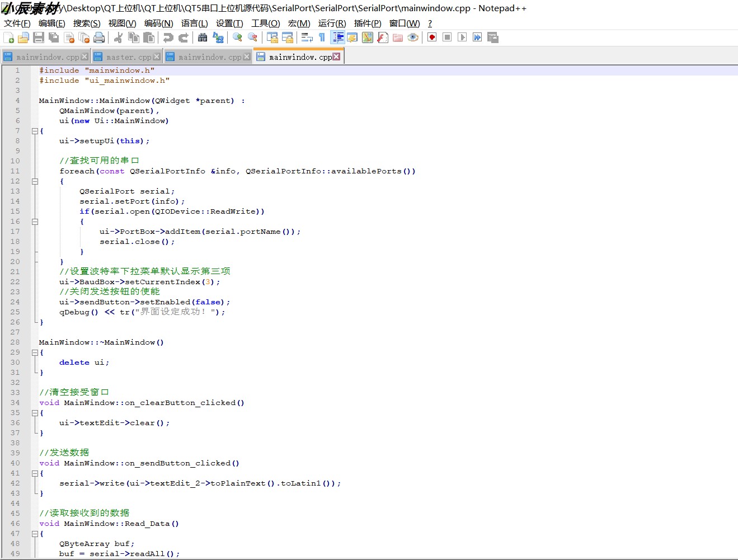Open Find with the binoculars icon
The image size is (738, 560).
(x=203, y=37)
